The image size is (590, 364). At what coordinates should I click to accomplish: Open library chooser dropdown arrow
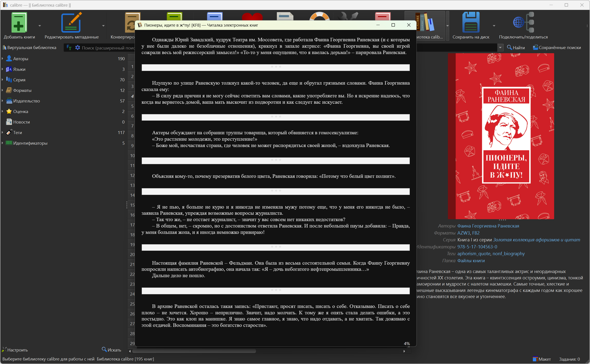(447, 25)
